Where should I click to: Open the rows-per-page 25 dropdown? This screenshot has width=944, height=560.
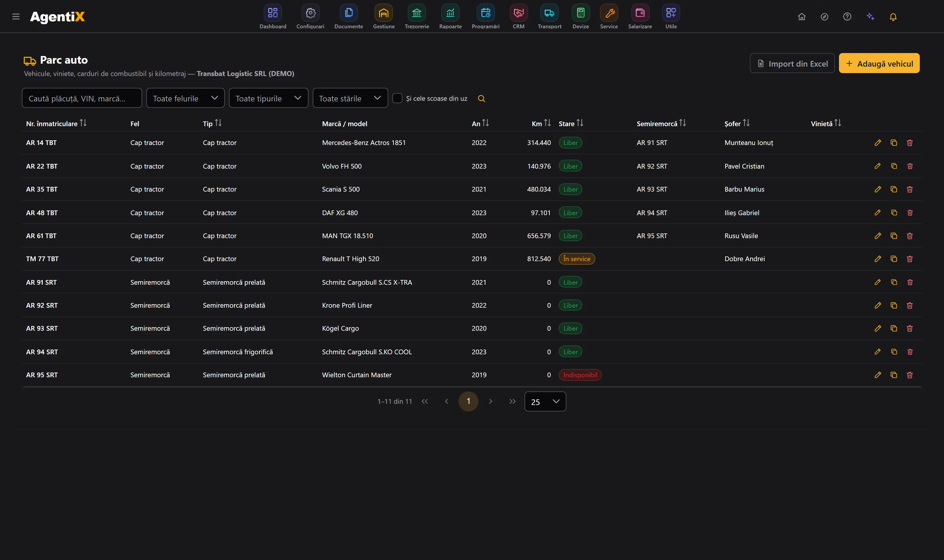point(545,401)
